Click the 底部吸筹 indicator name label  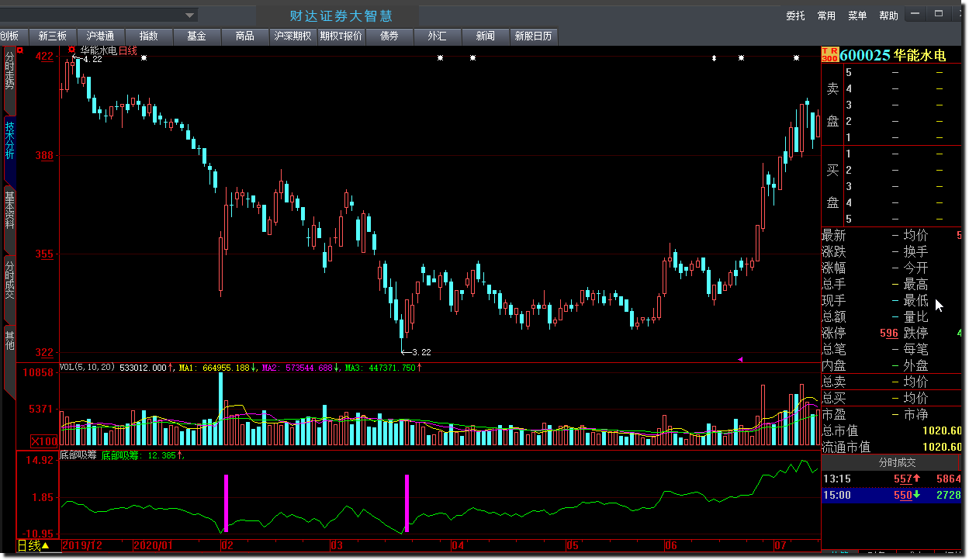coord(78,455)
